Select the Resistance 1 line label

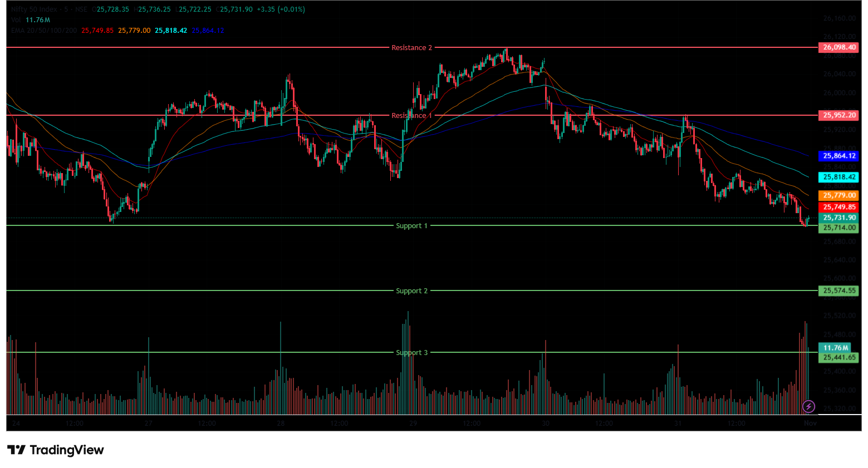click(411, 116)
